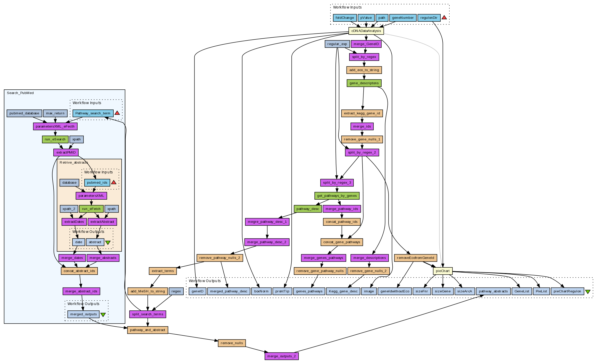The height and width of the screenshot is (364, 597).
Task: Click the Search_PubMed nested workflow label
Action: [x=20, y=93]
